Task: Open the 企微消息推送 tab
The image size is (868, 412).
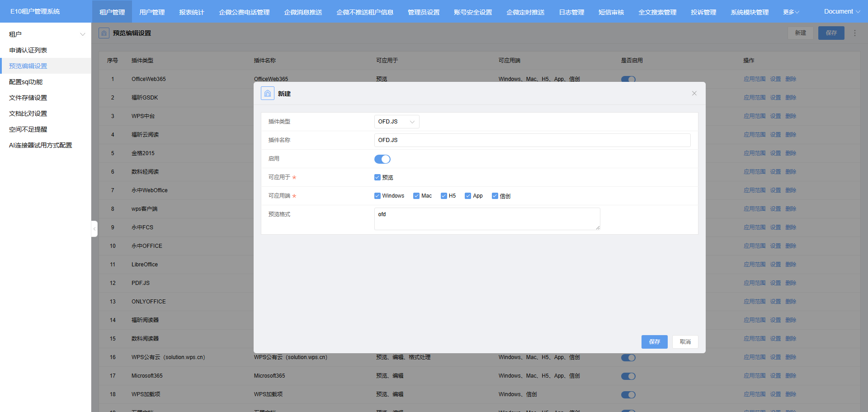Action: click(x=303, y=12)
